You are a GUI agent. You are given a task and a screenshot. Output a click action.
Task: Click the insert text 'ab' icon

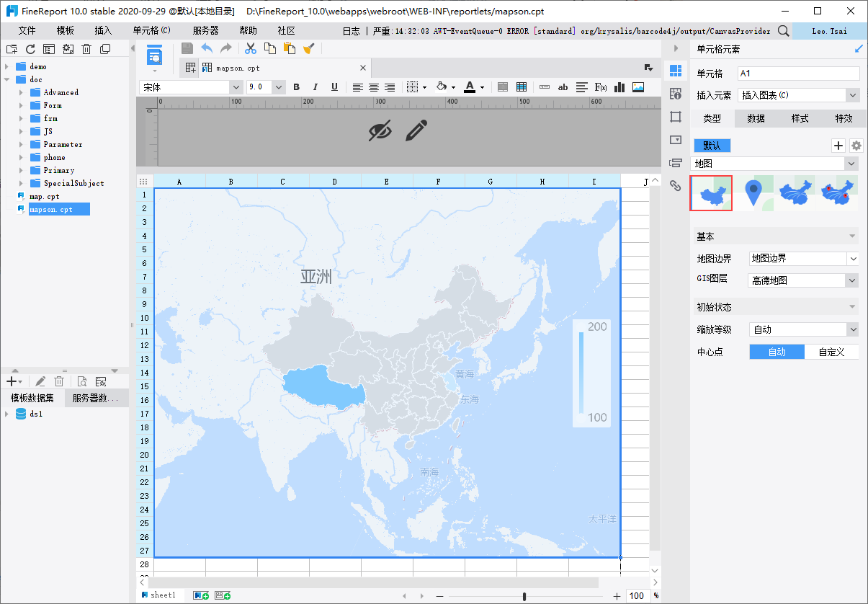[563, 87]
